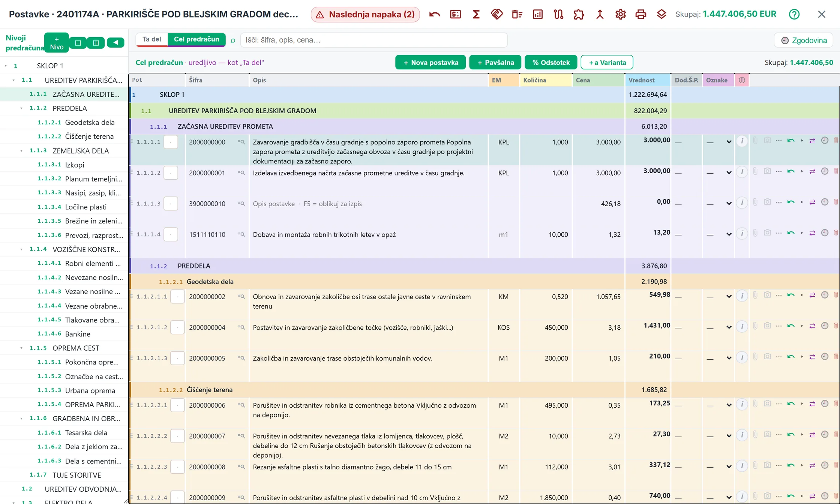840x504 pixels.
Task: Open the bar chart report icon
Action: tap(538, 15)
